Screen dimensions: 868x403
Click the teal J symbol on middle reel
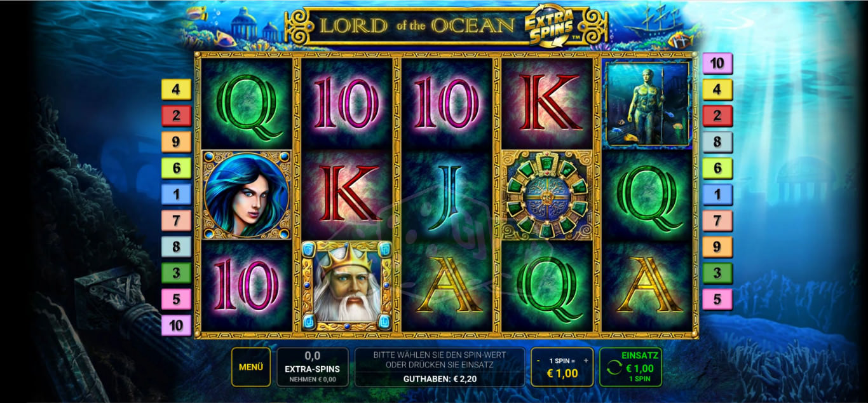click(x=447, y=195)
